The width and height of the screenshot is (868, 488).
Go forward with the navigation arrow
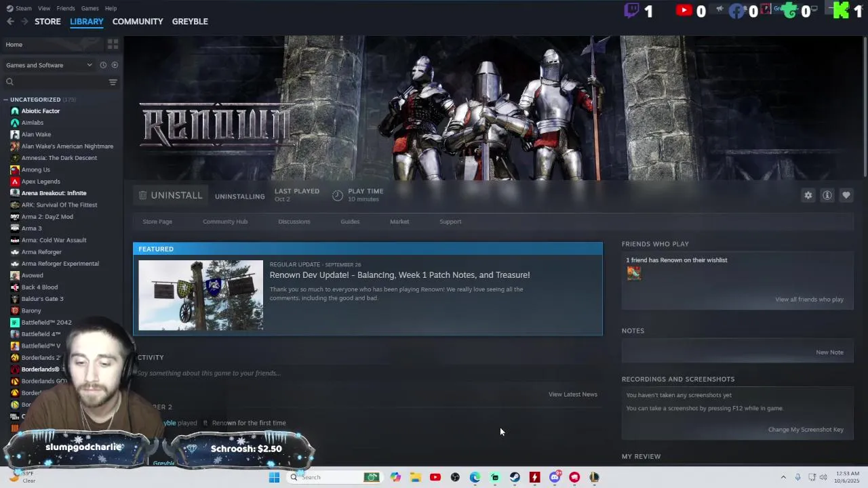click(x=24, y=22)
